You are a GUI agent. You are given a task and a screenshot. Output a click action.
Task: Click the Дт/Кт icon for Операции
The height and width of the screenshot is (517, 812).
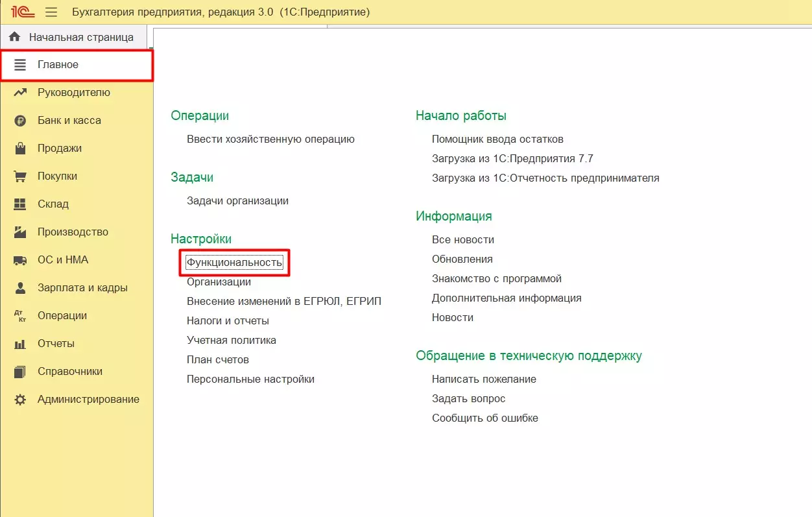tap(20, 316)
